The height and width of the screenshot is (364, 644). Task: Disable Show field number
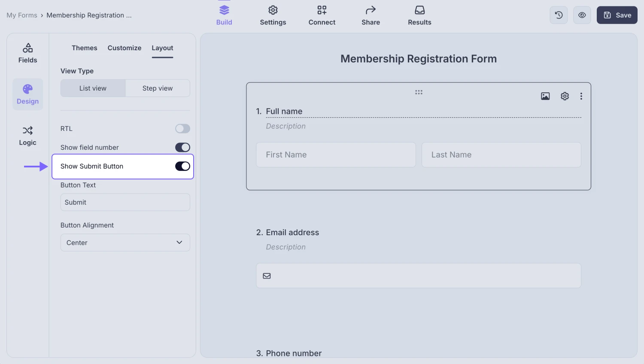[182, 147]
